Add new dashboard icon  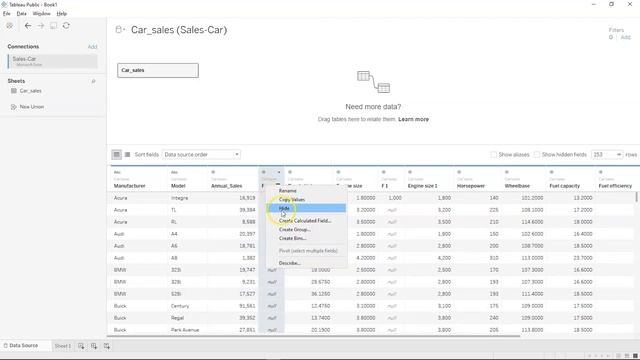click(94, 346)
